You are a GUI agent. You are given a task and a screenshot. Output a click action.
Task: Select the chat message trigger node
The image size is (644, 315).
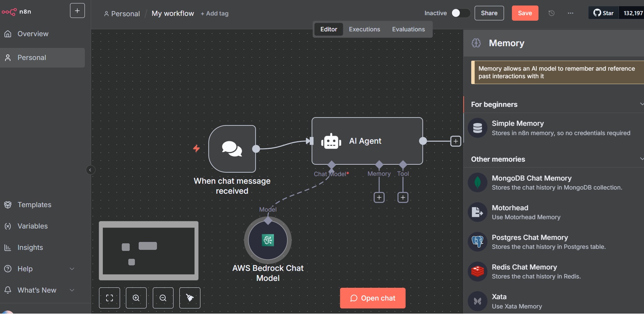point(232,149)
